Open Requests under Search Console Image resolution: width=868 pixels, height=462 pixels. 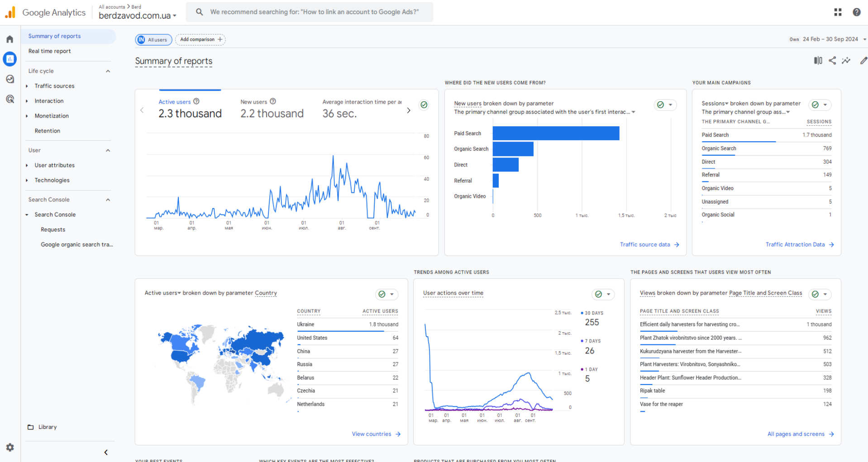pos(53,229)
